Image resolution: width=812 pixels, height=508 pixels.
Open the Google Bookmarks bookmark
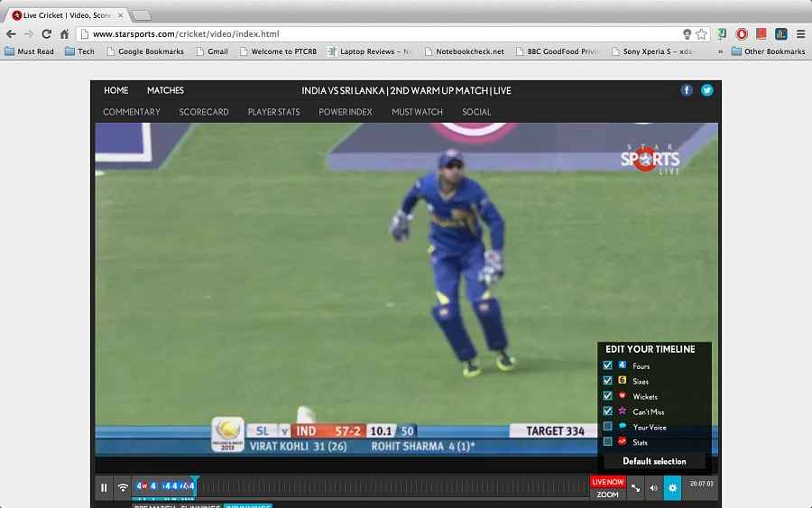click(145, 51)
